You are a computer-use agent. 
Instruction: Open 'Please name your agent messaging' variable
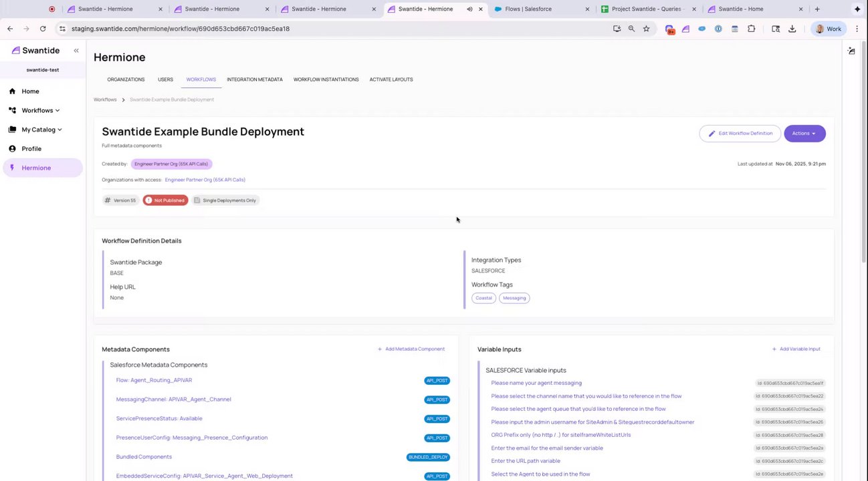tap(536, 383)
